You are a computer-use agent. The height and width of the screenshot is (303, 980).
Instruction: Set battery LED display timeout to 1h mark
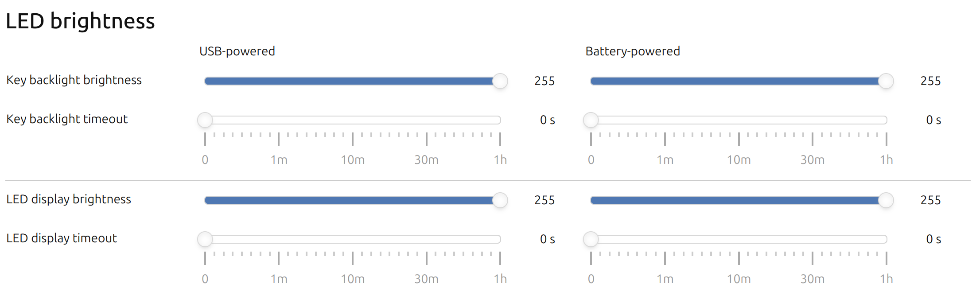(x=887, y=239)
